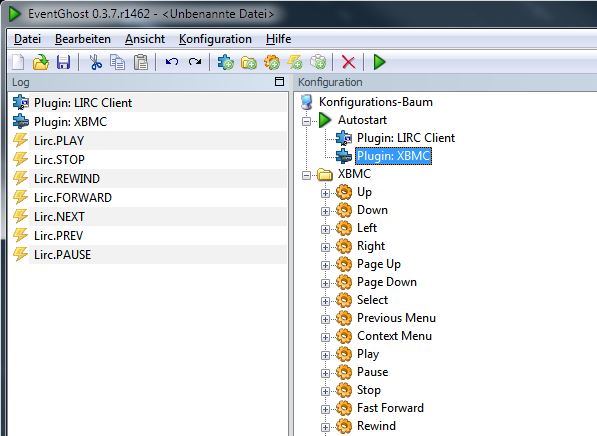This screenshot has width=597, height=436.
Task: Click the Add Plugin puzzle icon
Action: pos(226,62)
